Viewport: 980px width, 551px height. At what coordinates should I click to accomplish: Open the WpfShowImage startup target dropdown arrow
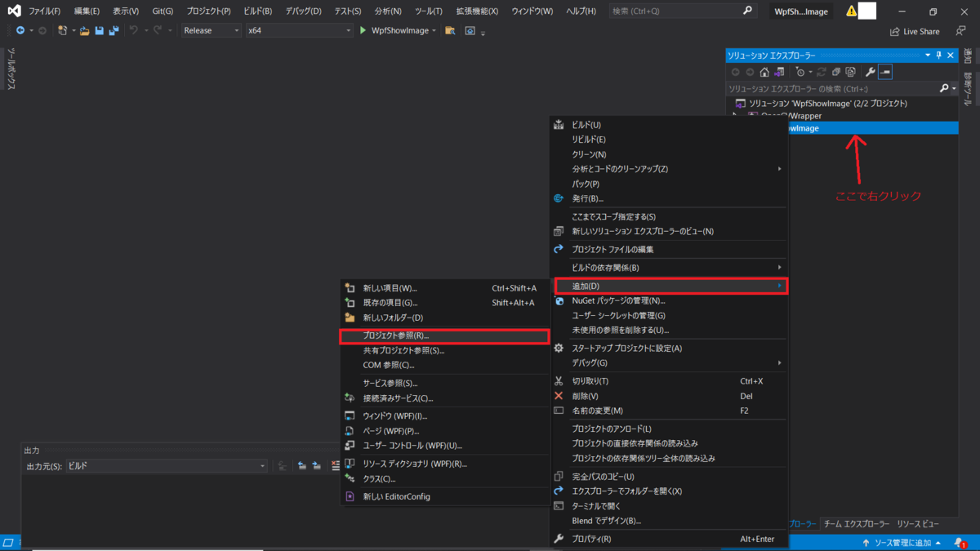pos(434,30)
